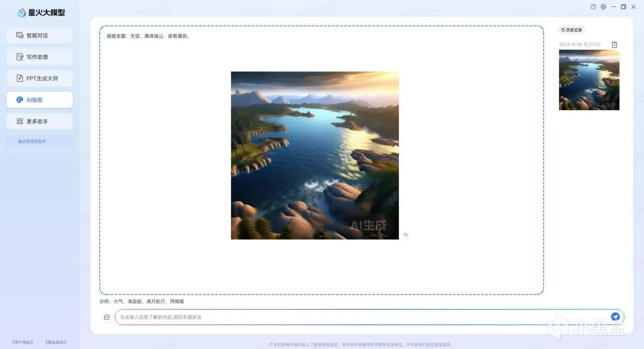Click the 星火大模型 logo

click(x=41, y=13)
